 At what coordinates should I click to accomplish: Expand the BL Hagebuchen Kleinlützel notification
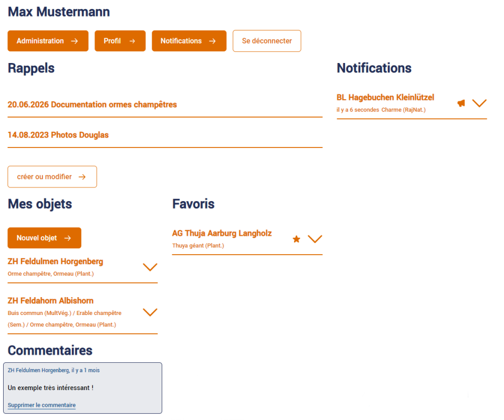pos(479,103)
